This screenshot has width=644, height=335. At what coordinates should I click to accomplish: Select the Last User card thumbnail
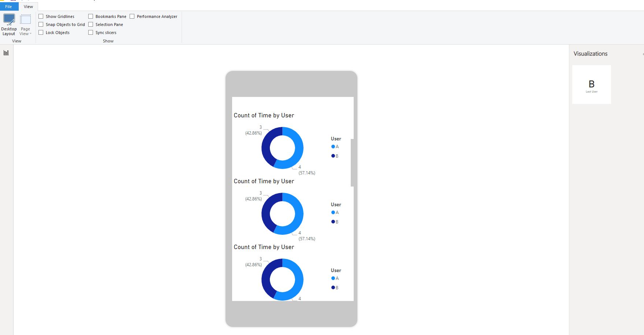(592, 84)
